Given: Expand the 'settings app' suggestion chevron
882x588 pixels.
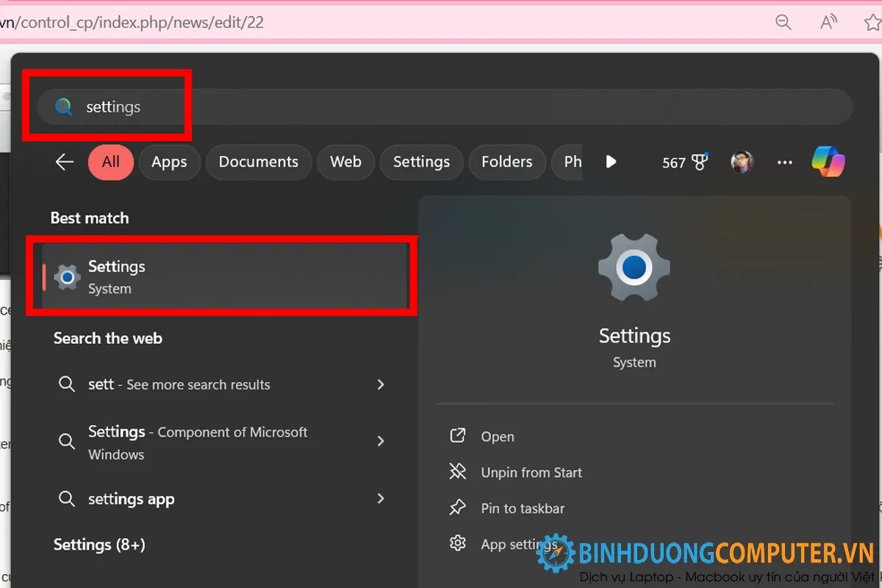Looking at the screenshot, I should pos(381,498).
